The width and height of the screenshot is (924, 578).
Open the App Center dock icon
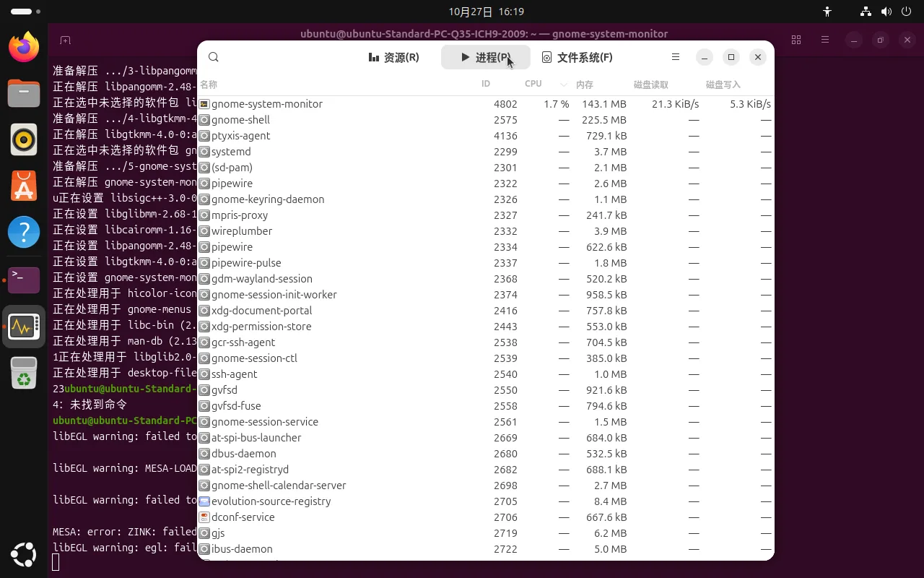click(24, 186)
